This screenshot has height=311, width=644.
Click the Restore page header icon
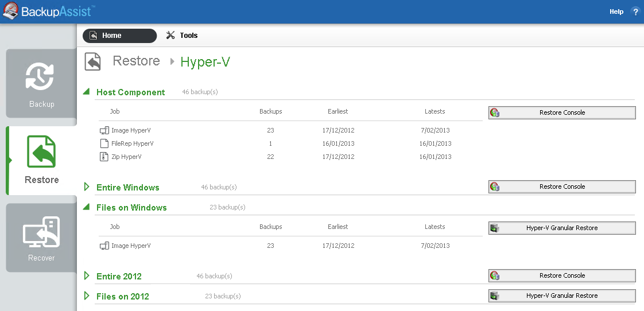[93, 61]
